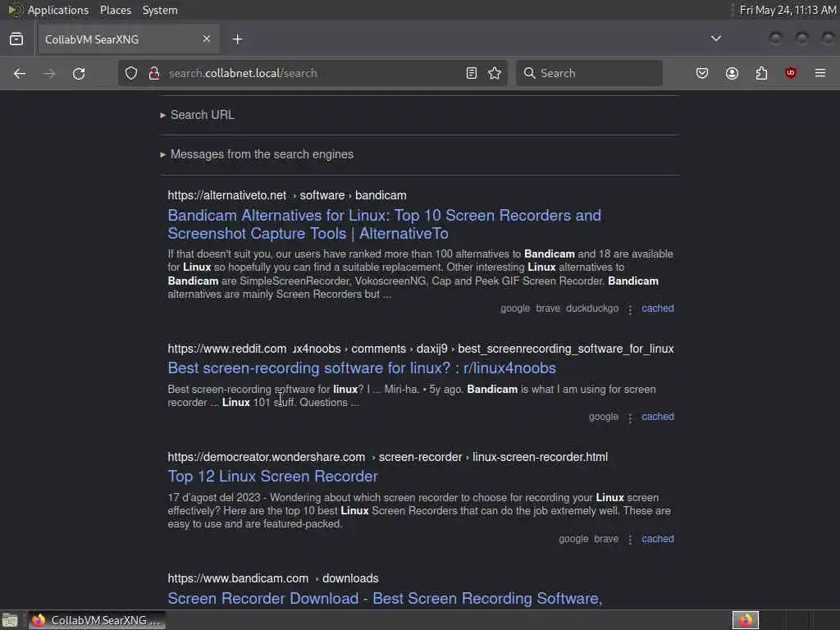The image size is (840, 630).
Task: Click the show desktop icon in taskbar
Action: click(10, 620)
